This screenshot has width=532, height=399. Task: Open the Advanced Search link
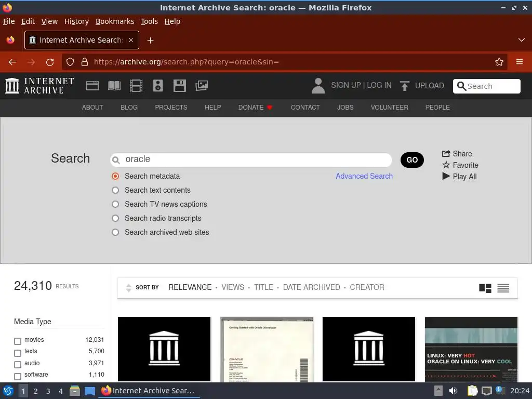(364, 176)
